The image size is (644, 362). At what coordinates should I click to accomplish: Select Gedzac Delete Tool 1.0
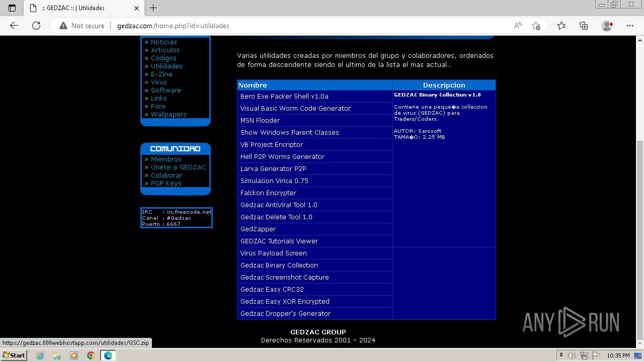(314, 217)
